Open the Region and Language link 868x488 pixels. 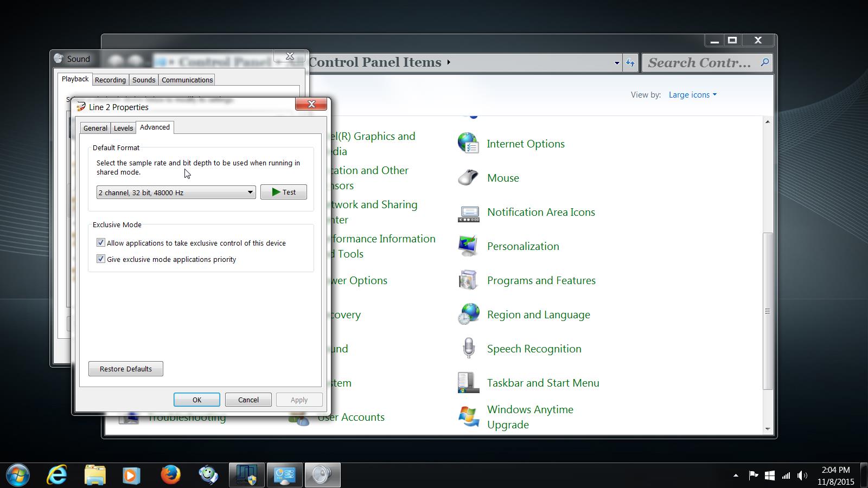539,314
